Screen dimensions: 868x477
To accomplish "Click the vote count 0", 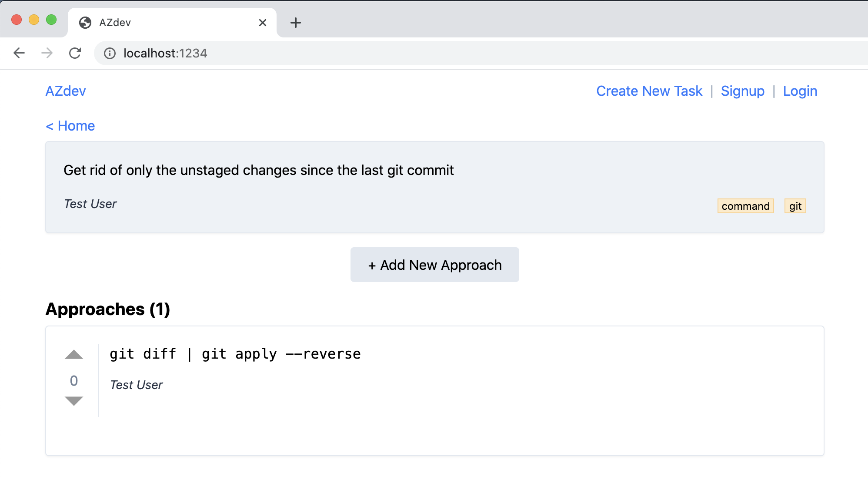I will pyautogui.click(x=74, y=381).
